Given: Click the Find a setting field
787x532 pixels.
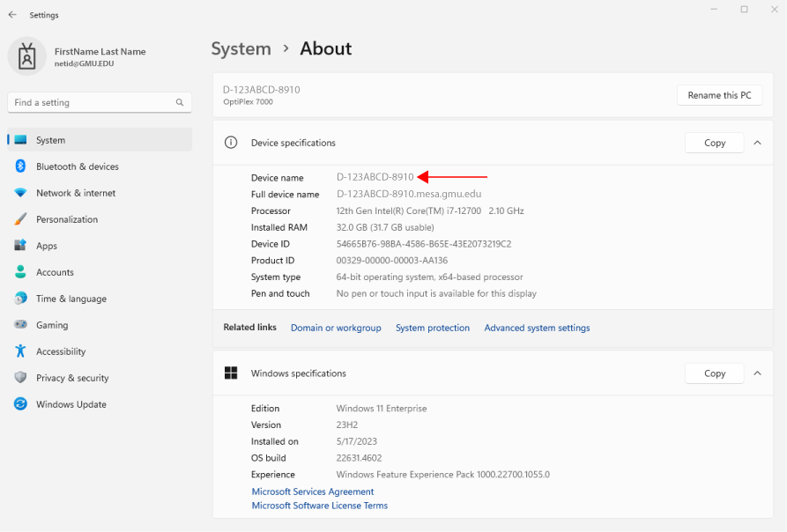Looking at the screenshot, I should point(100,102).
